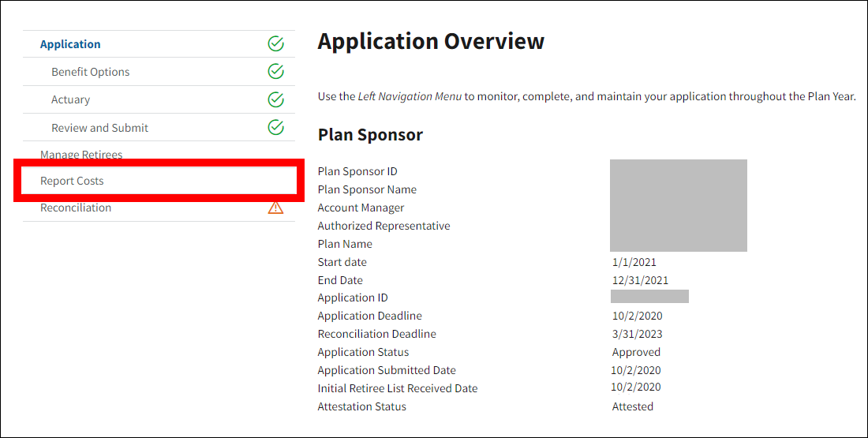This screenshot has width=868, height=438.
Task: Click the Application Overview heading
Action: tap(431, 41)
